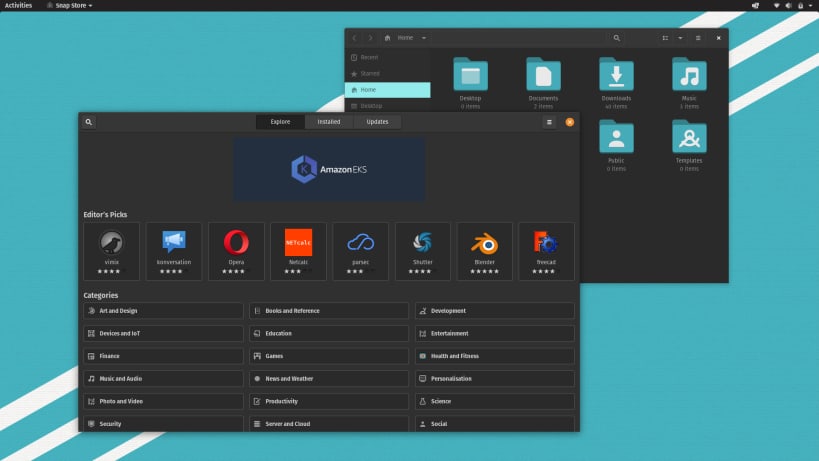The width and height of the screenshot is (819, 461).
Task: Open the Art and Design category
Action: (x=163, y=311)
